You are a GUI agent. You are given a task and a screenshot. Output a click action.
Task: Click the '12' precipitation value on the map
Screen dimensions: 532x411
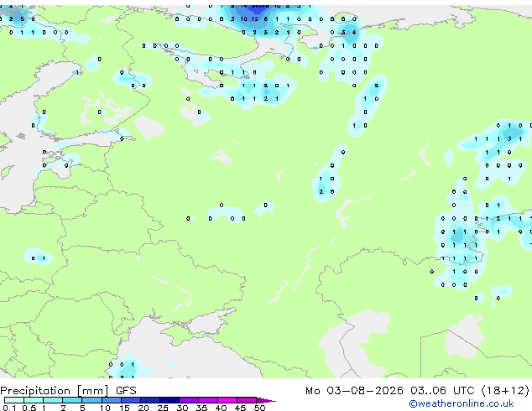pos(254,19)
